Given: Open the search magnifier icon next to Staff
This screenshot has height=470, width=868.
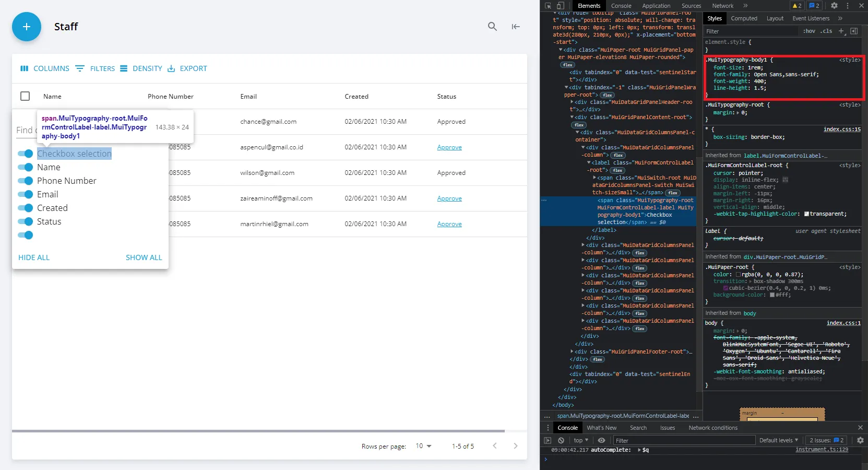Looking at the screenshot, I should point(492,26).
